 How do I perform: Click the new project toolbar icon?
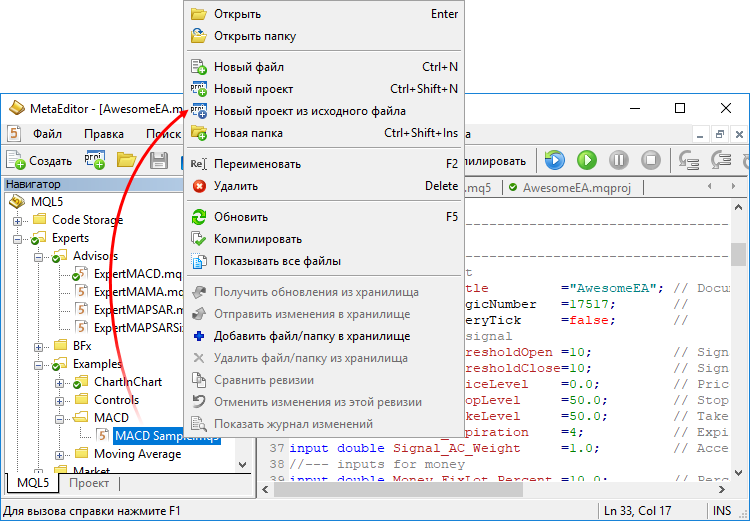coord(95,160)
